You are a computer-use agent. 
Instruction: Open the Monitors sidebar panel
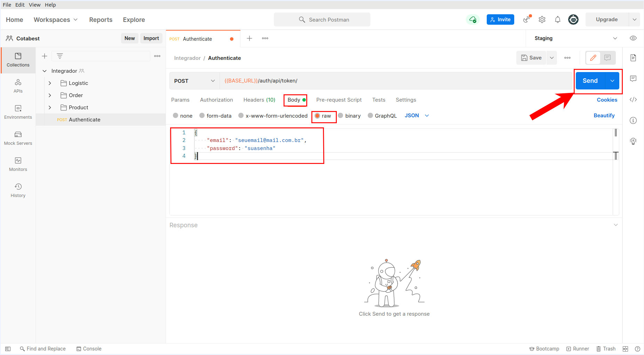click(x=18, y=164)
